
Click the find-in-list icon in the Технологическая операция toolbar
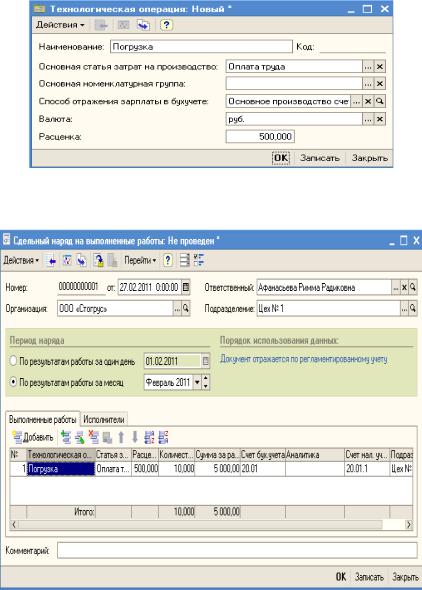coord(102,25)
